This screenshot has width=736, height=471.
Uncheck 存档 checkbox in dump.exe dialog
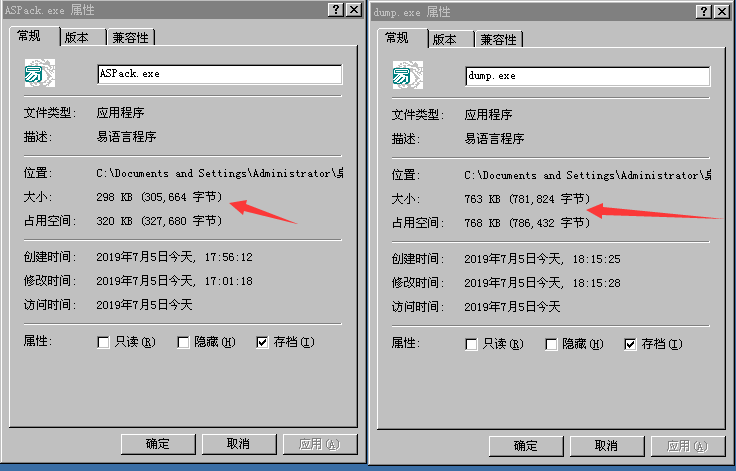click(x=630, y=344)
